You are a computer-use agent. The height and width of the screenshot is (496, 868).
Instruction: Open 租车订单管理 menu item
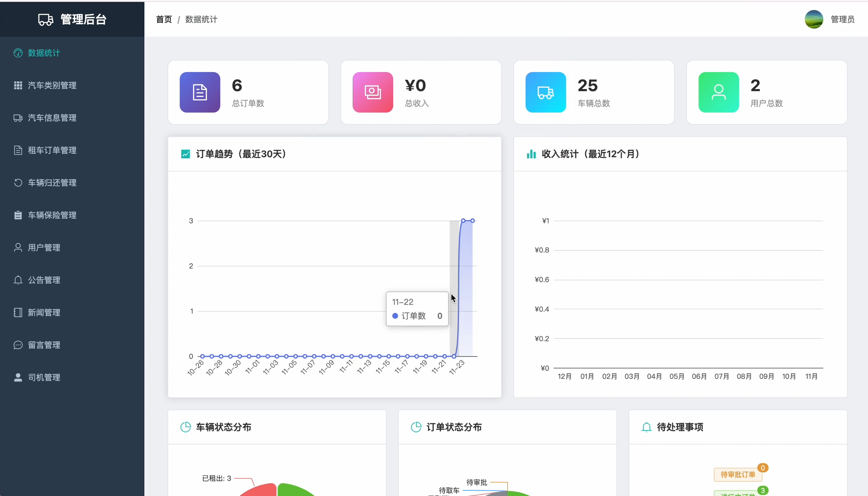pos(52,150)
